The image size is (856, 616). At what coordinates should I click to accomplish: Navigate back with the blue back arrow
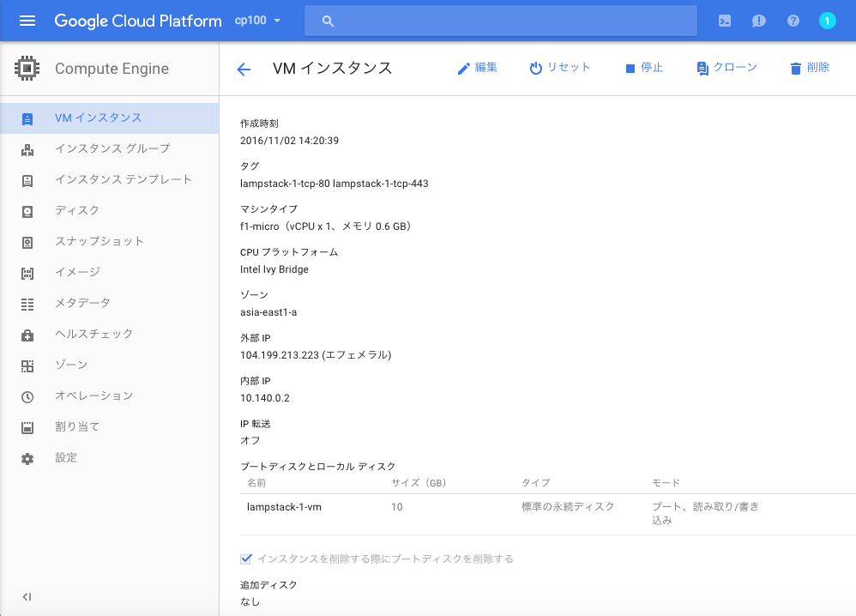(244, 69)
